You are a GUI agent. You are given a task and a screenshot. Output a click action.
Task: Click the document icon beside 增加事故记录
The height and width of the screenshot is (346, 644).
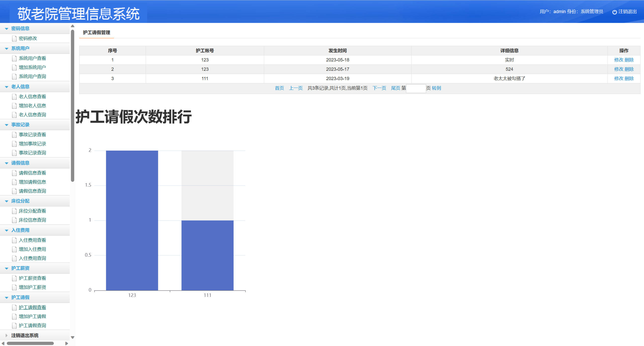click(x=14, y=144)
